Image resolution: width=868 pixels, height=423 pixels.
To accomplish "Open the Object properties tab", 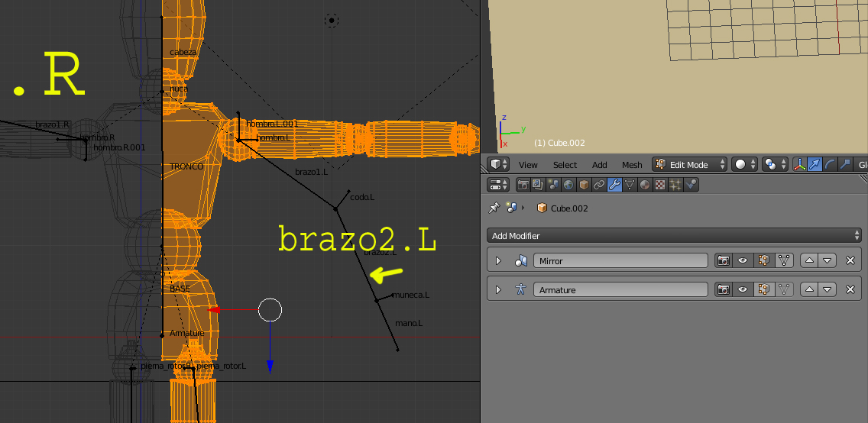I will [x=584, y=185].
